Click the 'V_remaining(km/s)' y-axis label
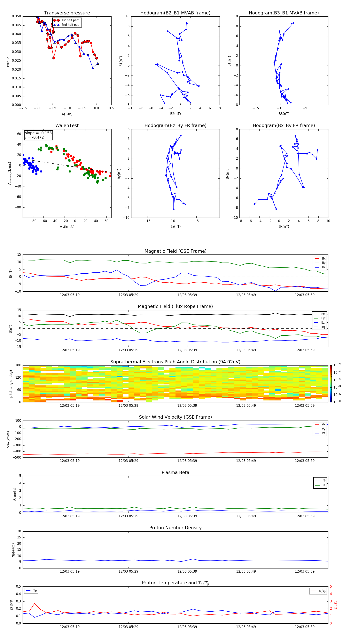Image resolution: width=351 pixels, height=644 pixels. pos(10,173)
